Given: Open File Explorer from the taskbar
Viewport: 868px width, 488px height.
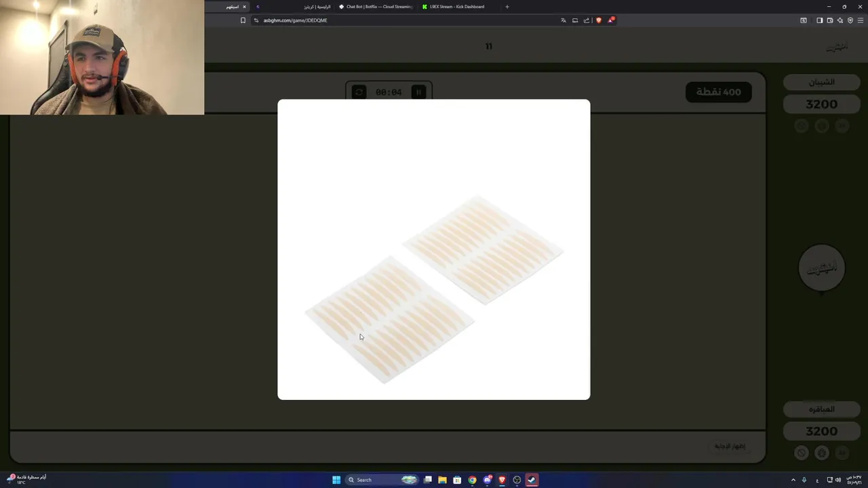Looking at the screenshot, I should point(442,480).
